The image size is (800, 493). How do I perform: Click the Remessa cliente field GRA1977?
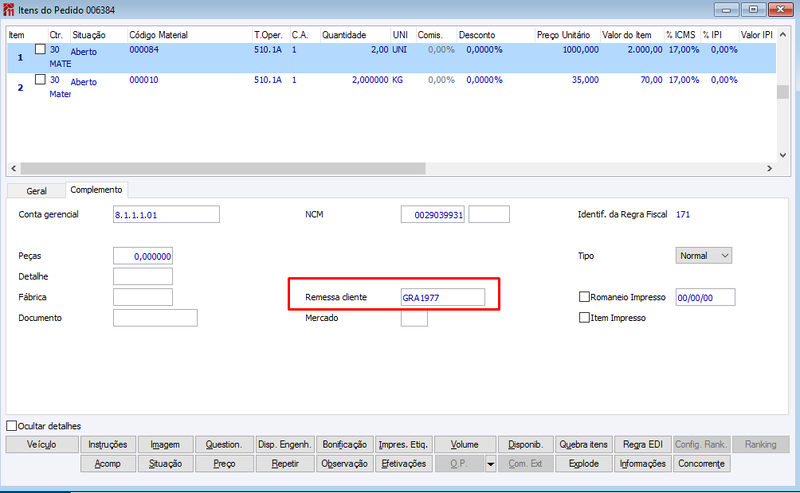coord(443,297)
